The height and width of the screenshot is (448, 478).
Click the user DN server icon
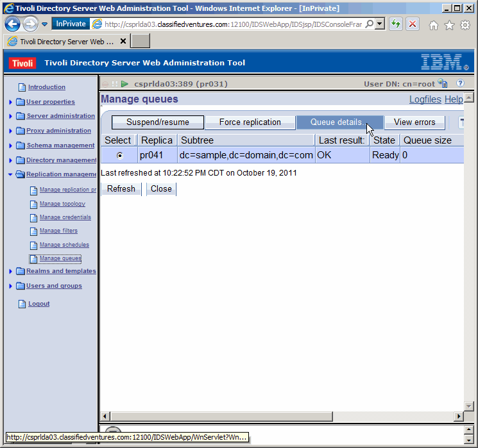point(443,83)
